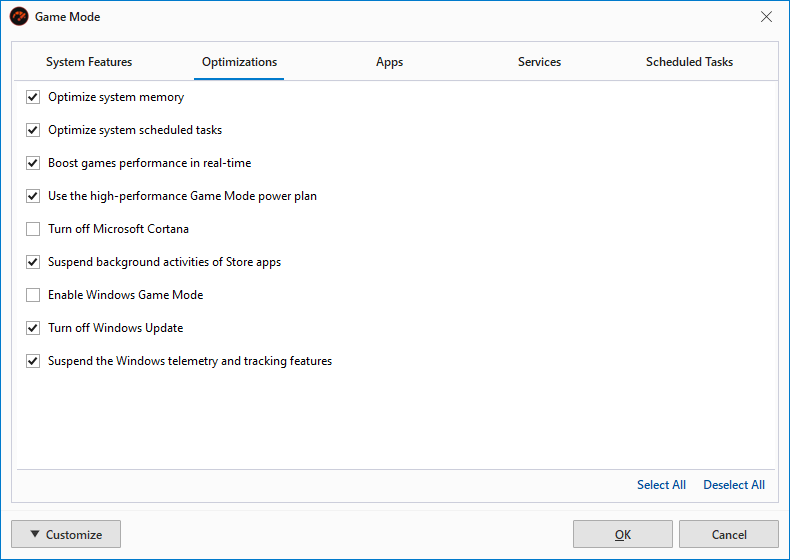Viewport: 790px width, 560px height.
Task: Check Enable Windows Game Mode
Action: (33, 295)
